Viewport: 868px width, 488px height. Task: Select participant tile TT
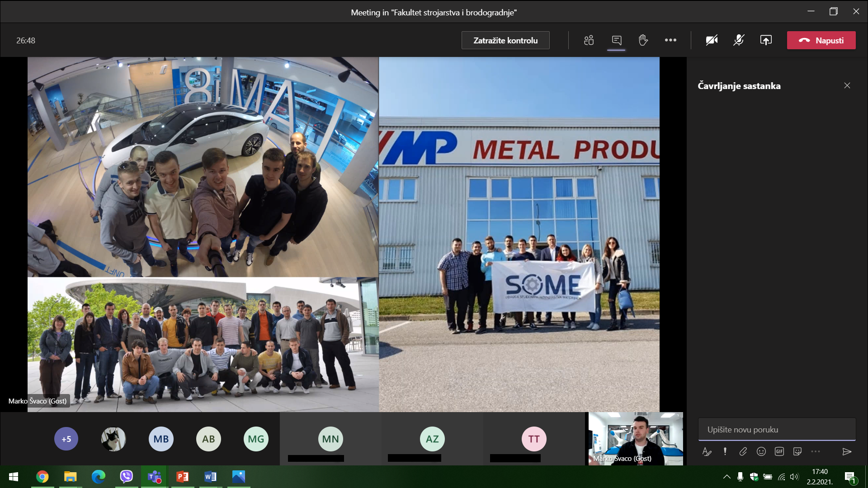[534, 439]
